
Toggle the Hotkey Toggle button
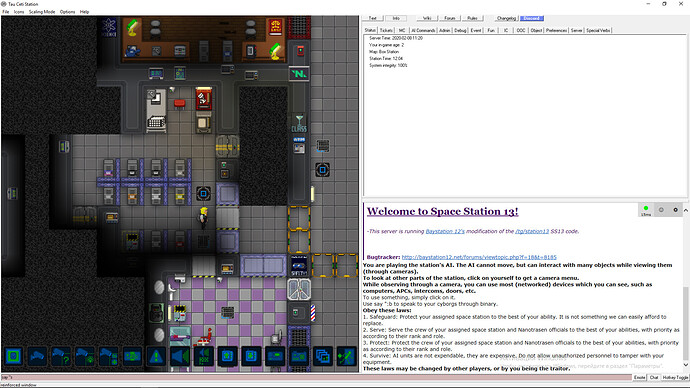coord(675,377)
